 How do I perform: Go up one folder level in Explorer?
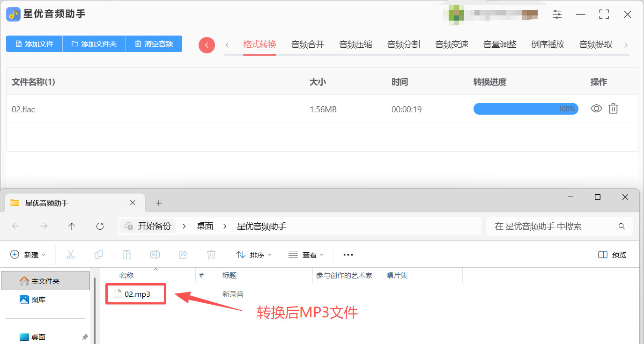[72, 226]
